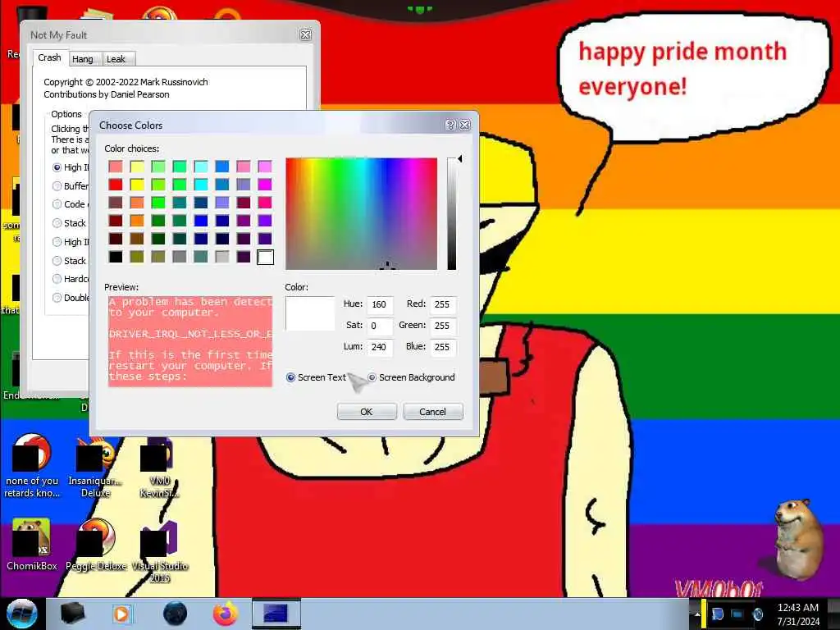Screen dimensions: 840x630
Task: Switch to the Hang tab
Action: pyautogui.click(x=83, y=59)
